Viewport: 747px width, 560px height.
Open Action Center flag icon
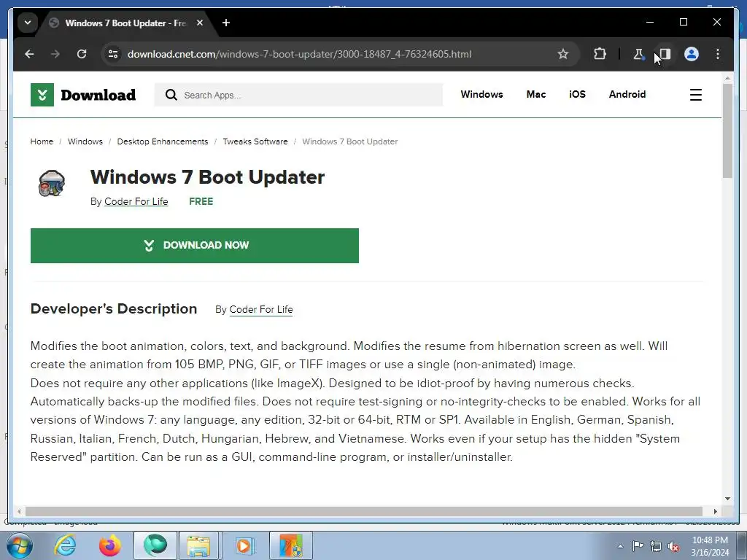point(638,546)
